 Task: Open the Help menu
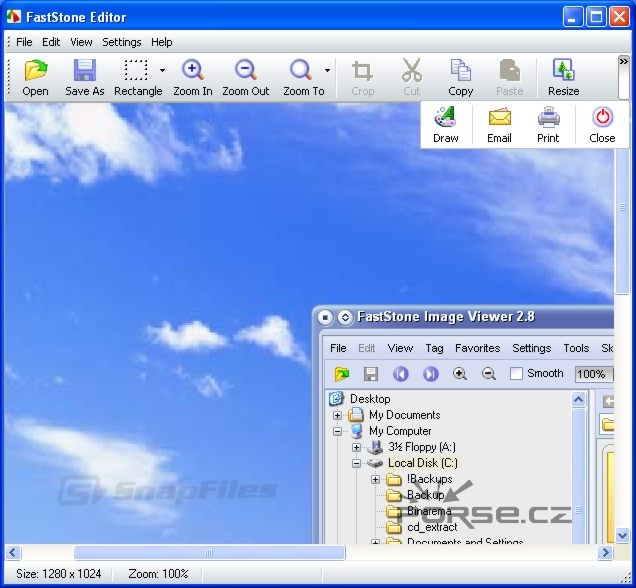tap(161, 42)
